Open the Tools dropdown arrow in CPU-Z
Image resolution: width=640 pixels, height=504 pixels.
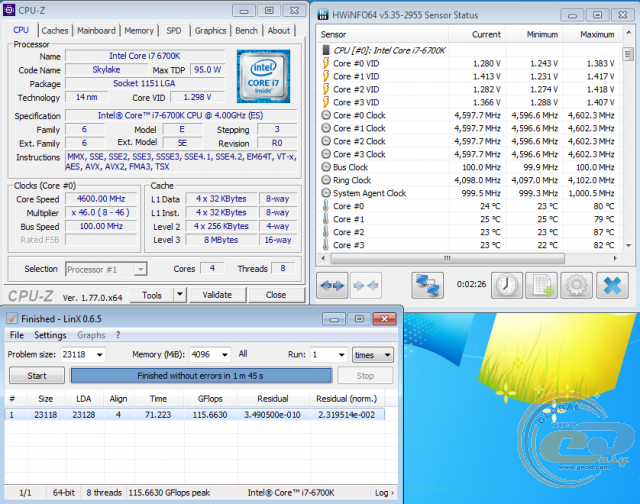(x=180, y=294)
